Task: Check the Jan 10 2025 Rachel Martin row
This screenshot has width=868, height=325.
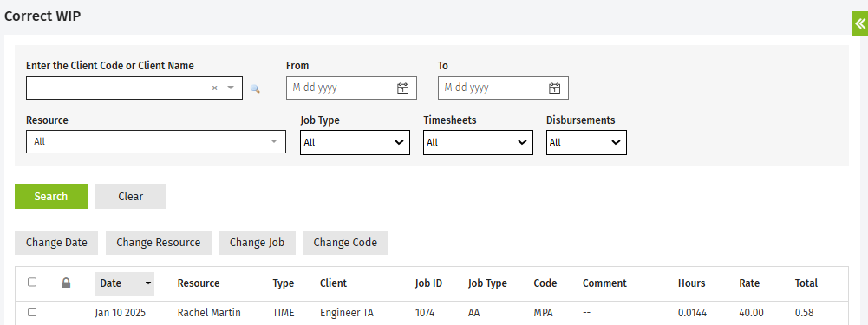Action: tap(32, 312)
